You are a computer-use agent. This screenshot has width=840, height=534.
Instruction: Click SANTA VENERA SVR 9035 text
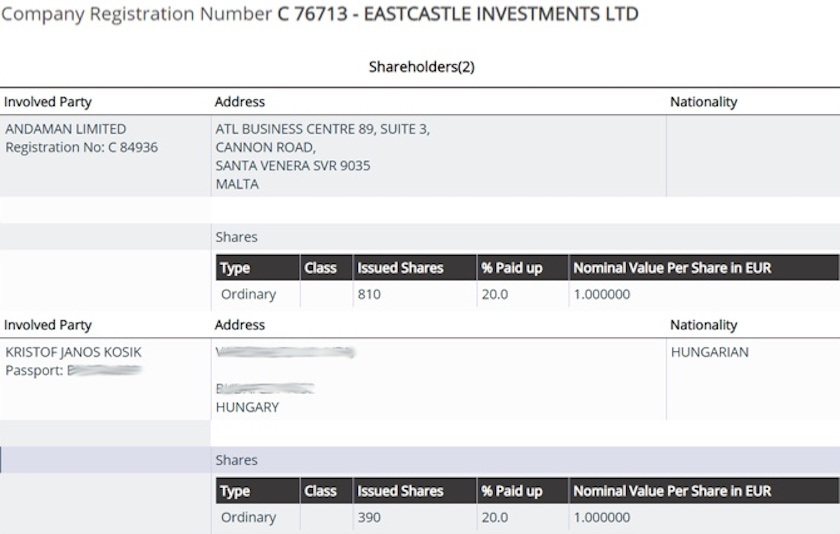(x=292, y=166)
